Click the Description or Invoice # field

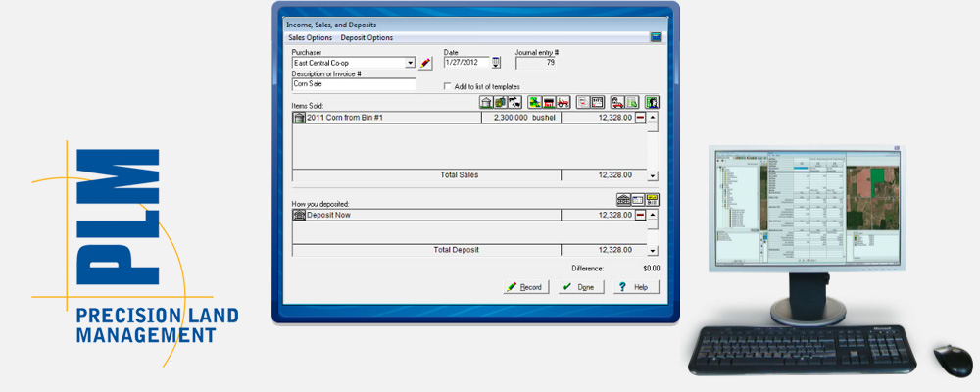(353, 85)
